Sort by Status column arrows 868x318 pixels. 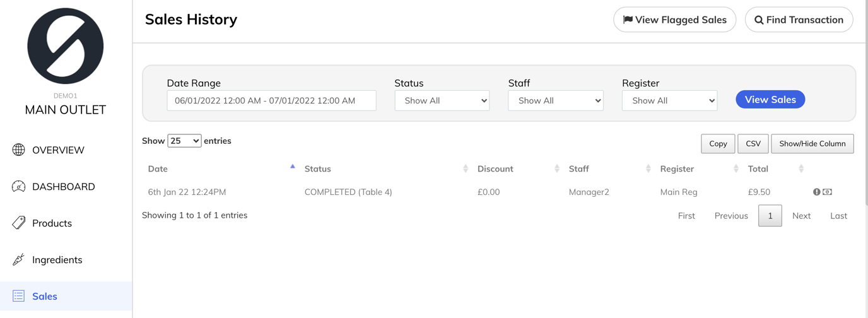click(466, 168)
